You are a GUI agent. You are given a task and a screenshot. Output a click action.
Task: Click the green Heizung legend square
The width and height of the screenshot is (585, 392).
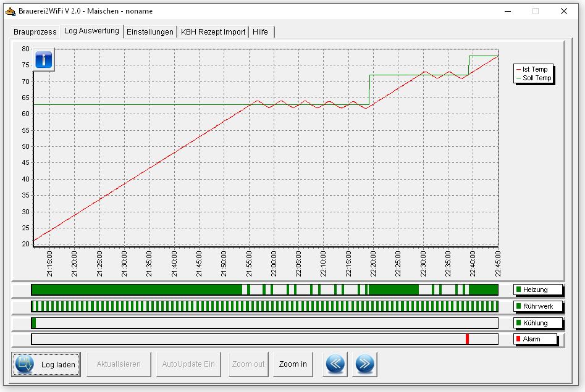pyautogui.click(x=519, y=290)
